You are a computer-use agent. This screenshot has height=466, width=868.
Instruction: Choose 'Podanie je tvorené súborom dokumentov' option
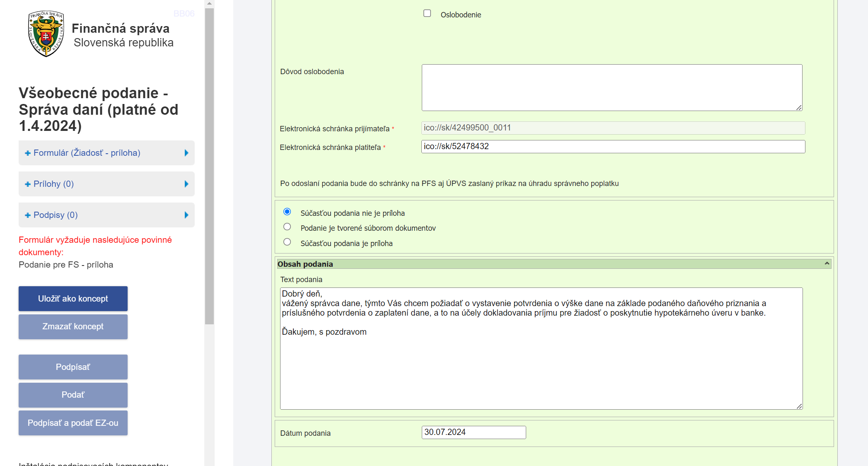pos(287,227)
